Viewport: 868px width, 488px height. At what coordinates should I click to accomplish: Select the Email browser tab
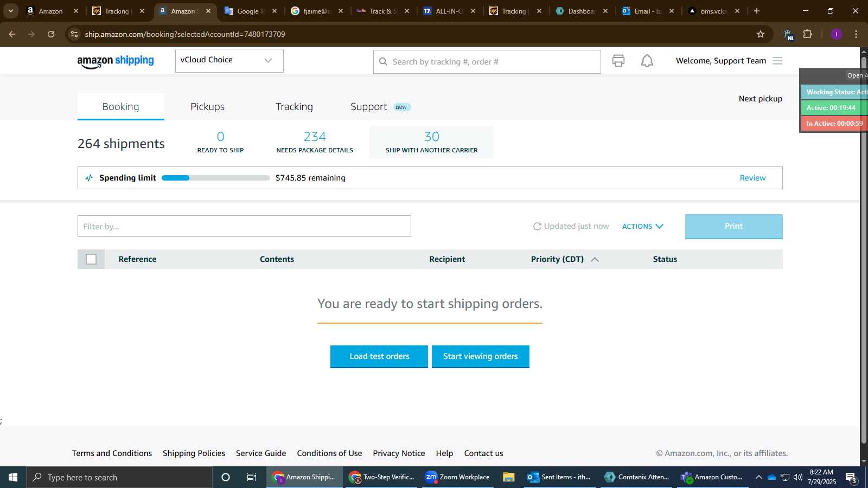648,11
